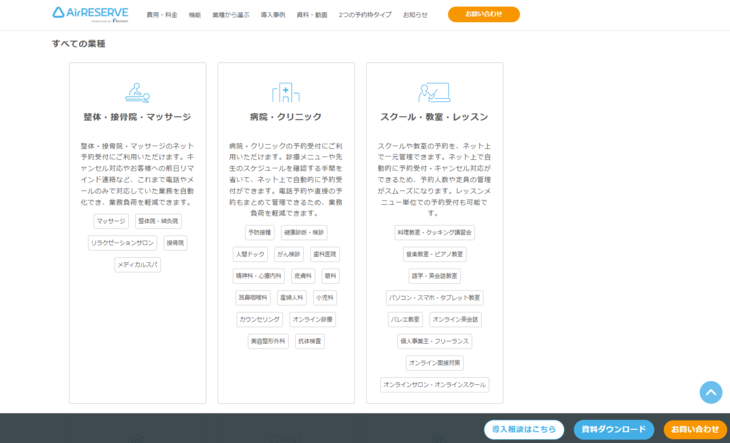Image resolution: width=730 pixels, height=443 pixels.
Task: Open the 2つの予約枠タイプ navigation link
Action: pyautogui.click(x=365, y=15)
